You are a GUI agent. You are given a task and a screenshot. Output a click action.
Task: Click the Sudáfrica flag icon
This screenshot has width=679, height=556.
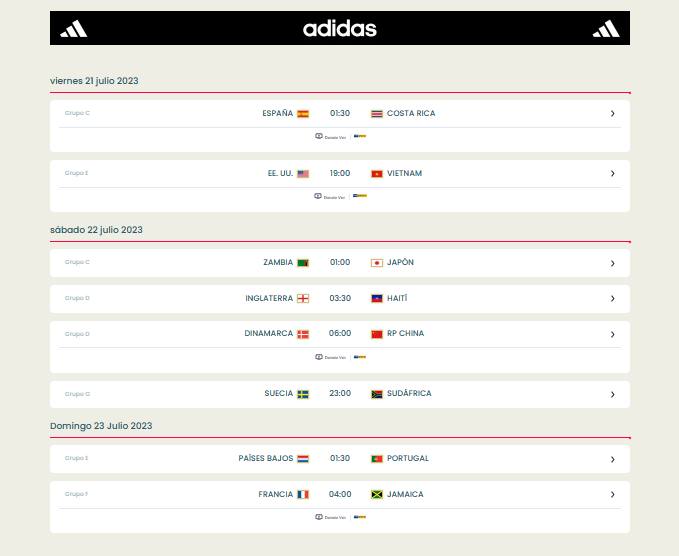tap(377, 394)
